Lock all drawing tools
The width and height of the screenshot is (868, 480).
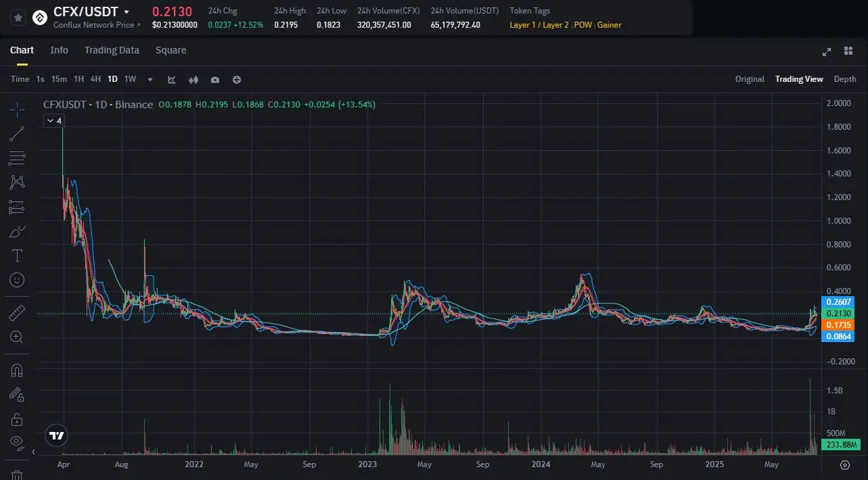[17, 419]
